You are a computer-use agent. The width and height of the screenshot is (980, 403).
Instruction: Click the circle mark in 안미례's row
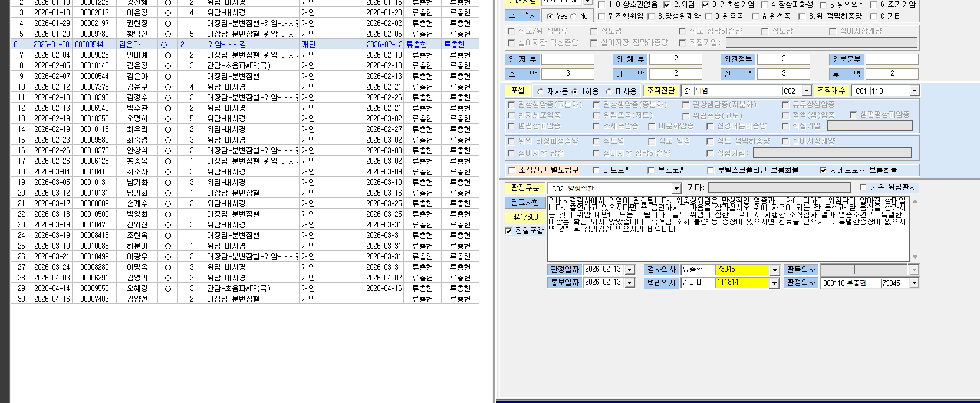[x=168, y=55]
